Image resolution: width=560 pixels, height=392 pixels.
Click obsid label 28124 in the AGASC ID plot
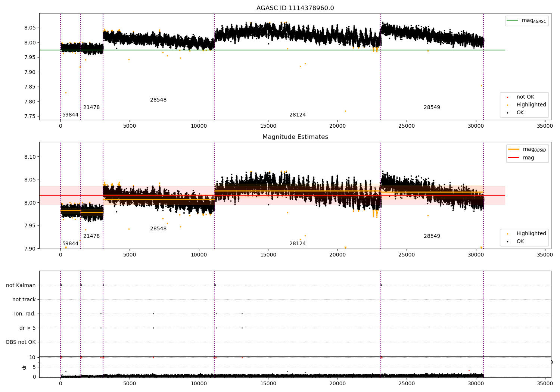point(298,115)
